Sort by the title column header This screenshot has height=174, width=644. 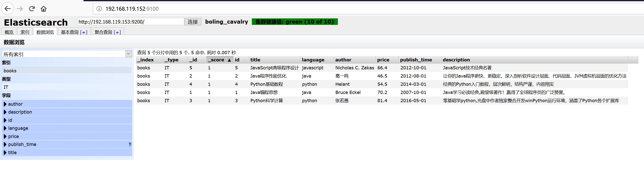(274, 60)
